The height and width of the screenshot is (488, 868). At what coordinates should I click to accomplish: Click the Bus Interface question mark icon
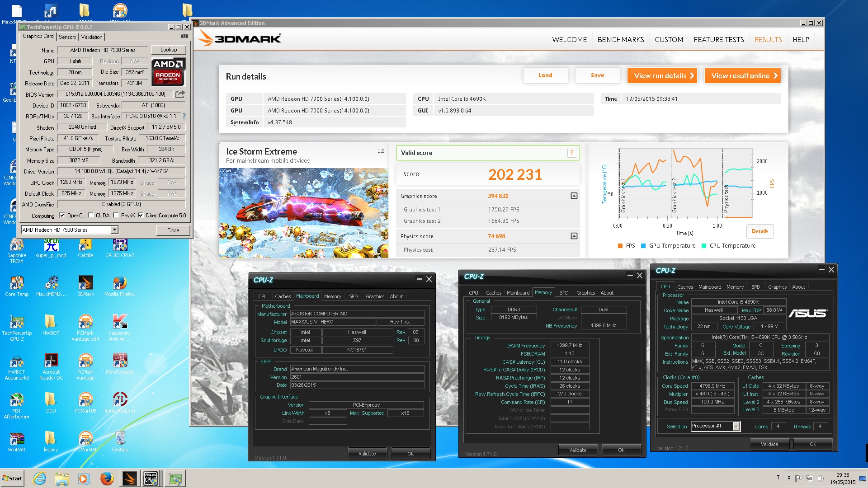(184, 116)
